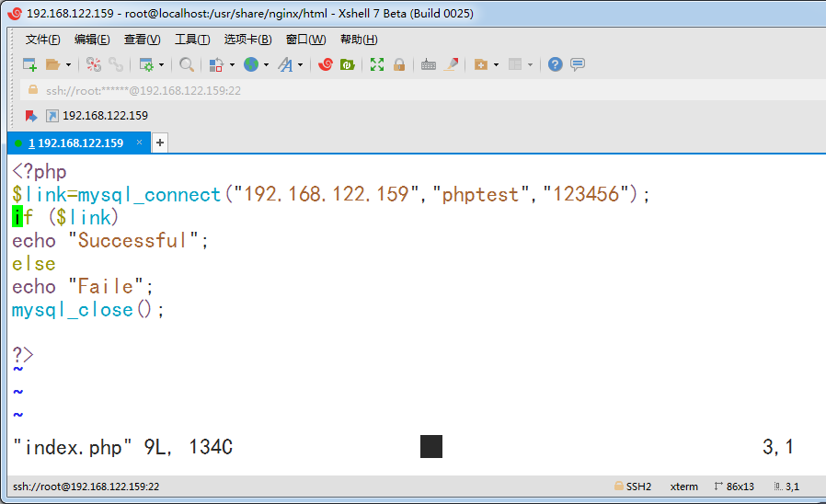The height and width of the screenshot is (504, 826).
Task: Click the word "else" in the terminal
Action: pyautogui.click(x=34, y=264)
